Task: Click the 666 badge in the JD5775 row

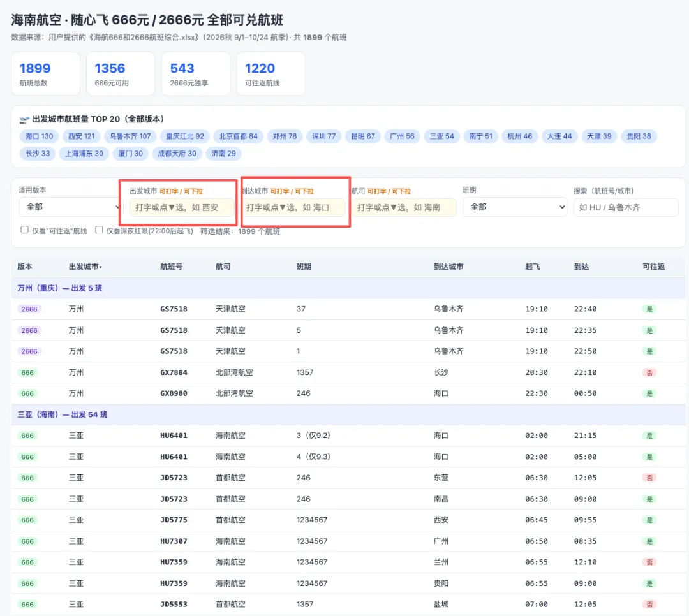Action: [27, 520]
